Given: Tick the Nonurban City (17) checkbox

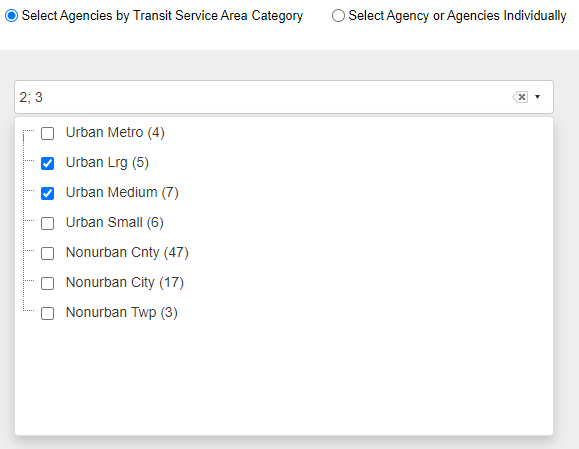Looking at the screenshot, I should 47,283.
